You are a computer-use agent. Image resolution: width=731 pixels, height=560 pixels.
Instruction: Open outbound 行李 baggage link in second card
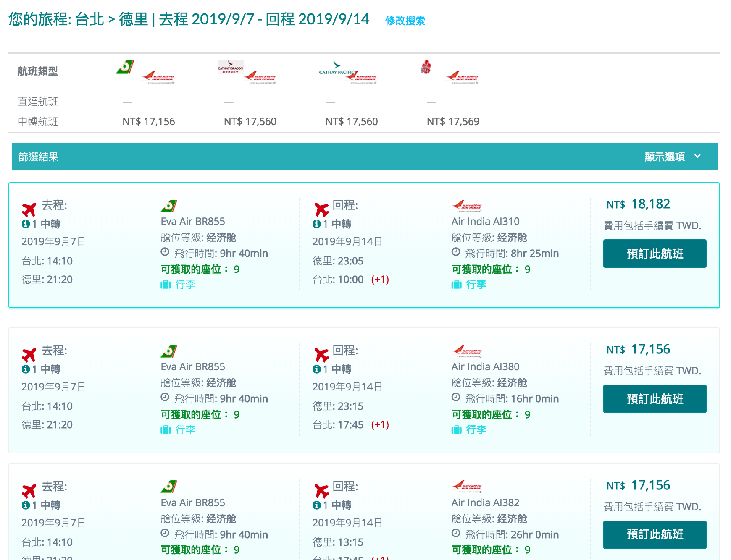click(178, 430)
